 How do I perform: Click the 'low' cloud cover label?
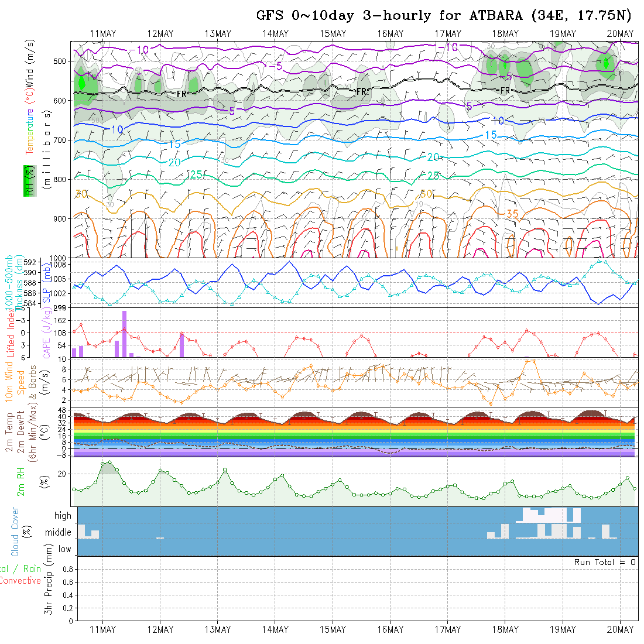tap(64, 549)
